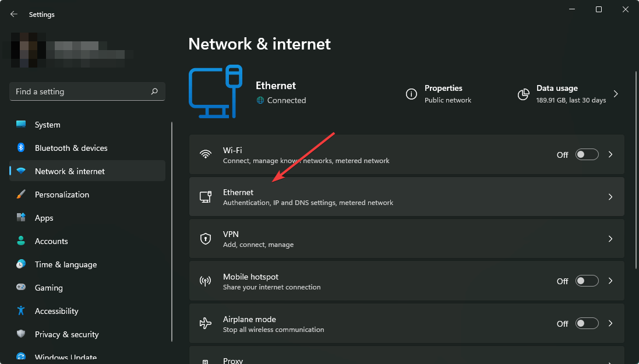This screenshot has height=364, width=639.
Task: Click the Proxy icon at the bottom
Action: tap(205, 361)
